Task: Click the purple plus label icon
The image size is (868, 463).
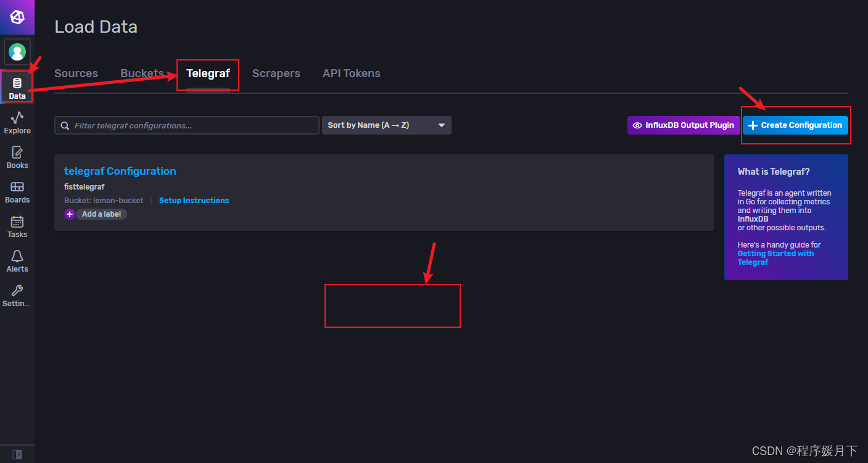Action: 69,214
